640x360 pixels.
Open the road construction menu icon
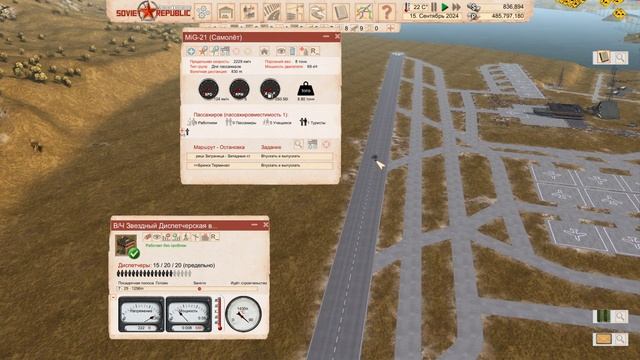point(271,12)
